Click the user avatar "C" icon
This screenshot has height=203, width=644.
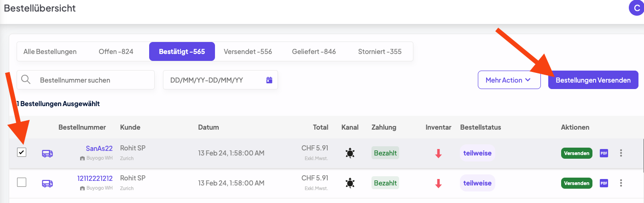pos(637,8)
